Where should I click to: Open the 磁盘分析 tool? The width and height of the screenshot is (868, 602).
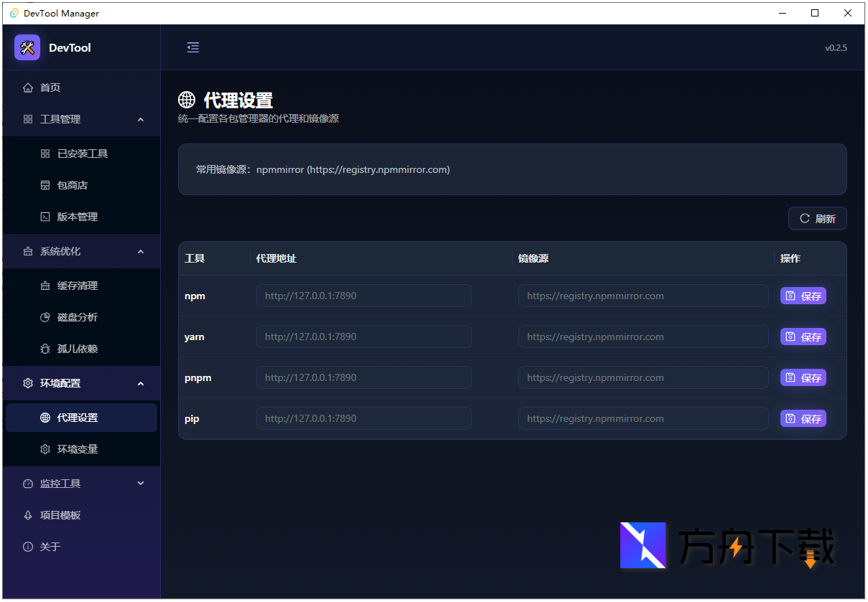82,316
